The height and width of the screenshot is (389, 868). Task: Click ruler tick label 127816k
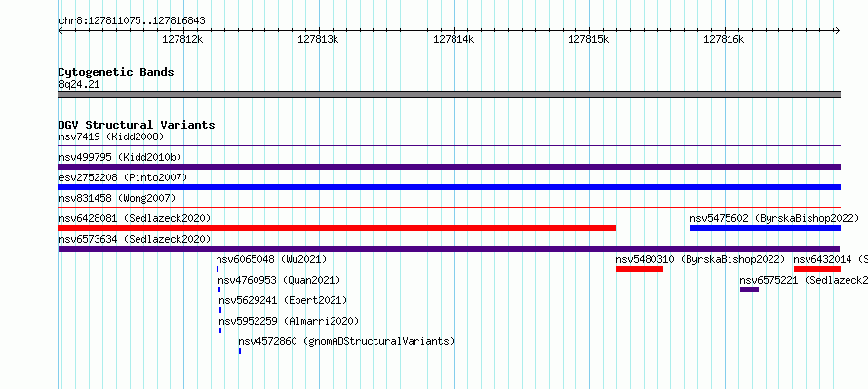point(724,39)
